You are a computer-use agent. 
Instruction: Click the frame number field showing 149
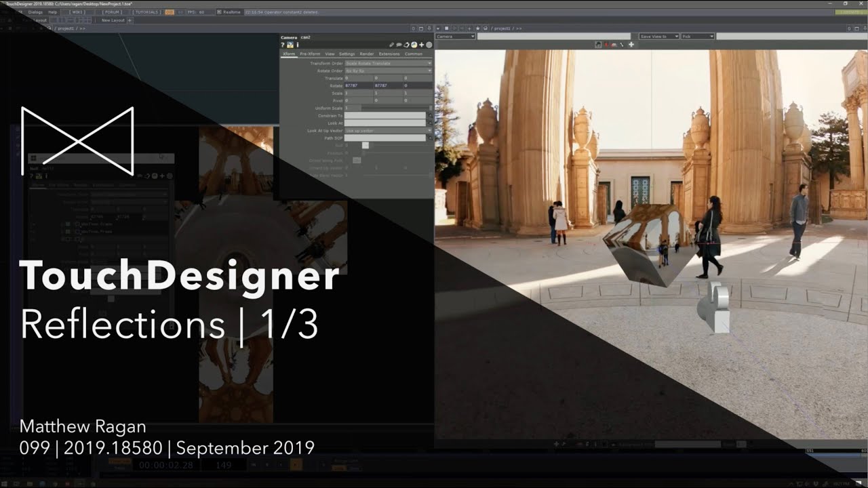click(x=224, y=465)
